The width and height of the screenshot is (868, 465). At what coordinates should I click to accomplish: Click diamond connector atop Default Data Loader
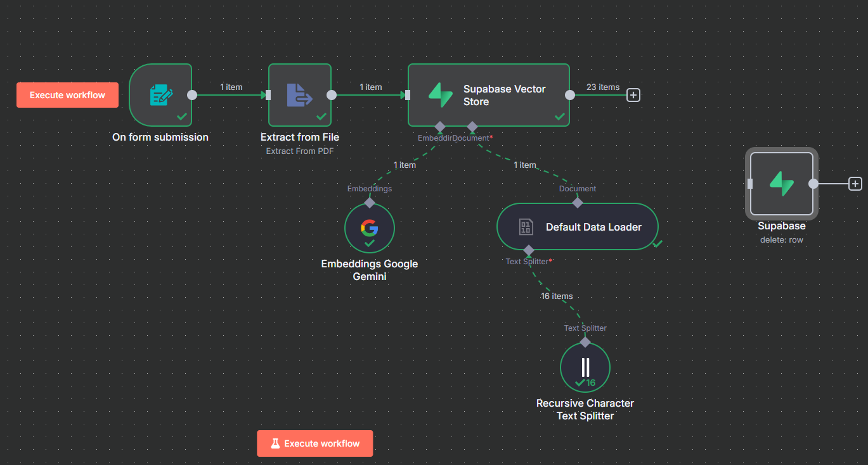[x=577, y=203]
